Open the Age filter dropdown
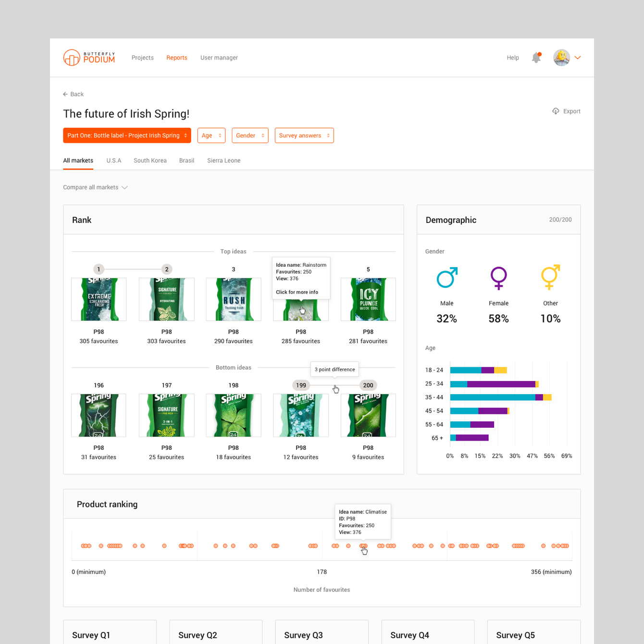 (x=211, y=136)
